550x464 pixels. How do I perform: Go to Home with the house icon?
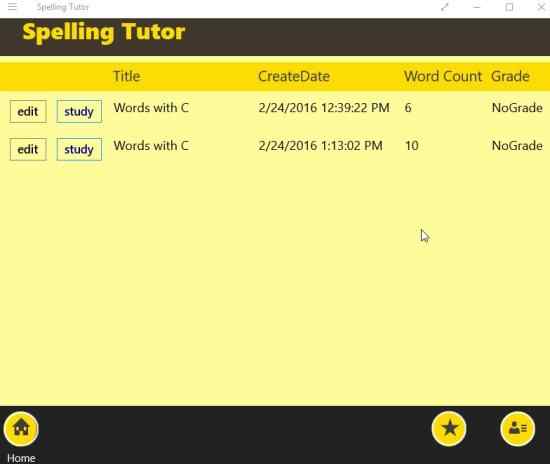point(21,429)
